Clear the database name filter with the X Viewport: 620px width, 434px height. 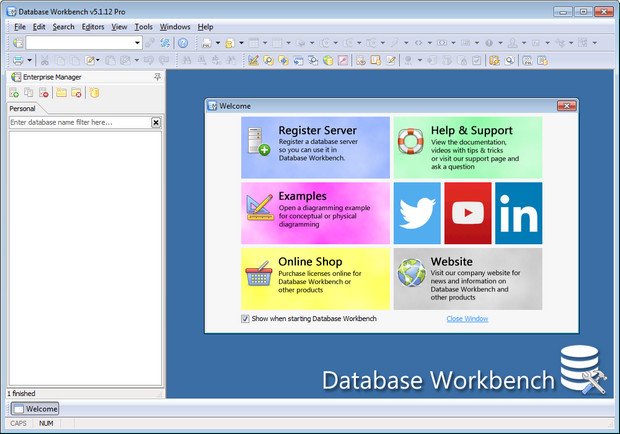(x=156, y=123)
